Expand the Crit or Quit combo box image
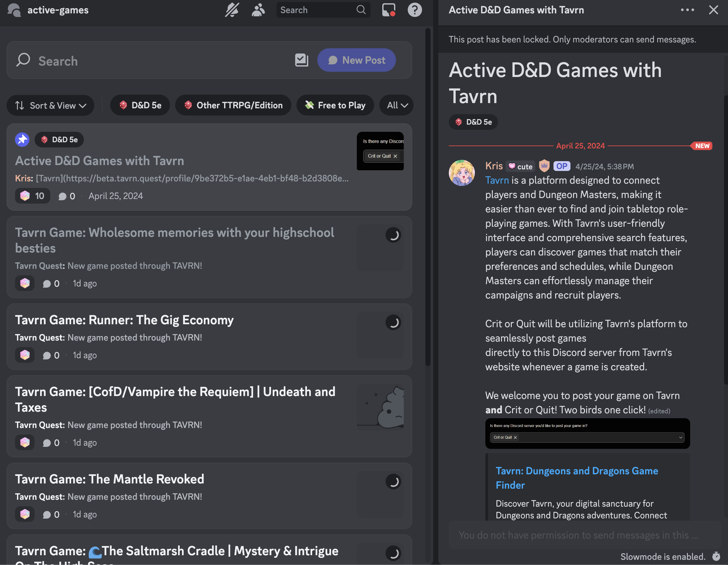Image resolution: width=728 pixels, height=565 pixels. click(x=587, y=433)
